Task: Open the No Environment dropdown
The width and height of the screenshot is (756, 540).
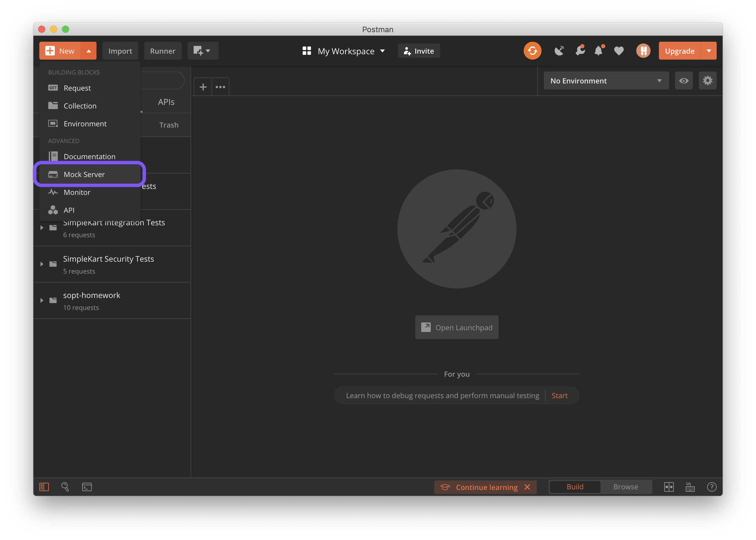Action: point(606,81)
